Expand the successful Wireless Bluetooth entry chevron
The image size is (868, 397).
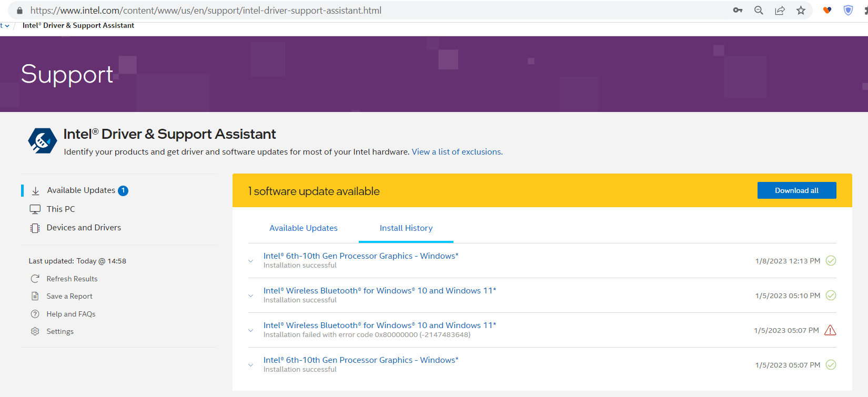point(251,296)
